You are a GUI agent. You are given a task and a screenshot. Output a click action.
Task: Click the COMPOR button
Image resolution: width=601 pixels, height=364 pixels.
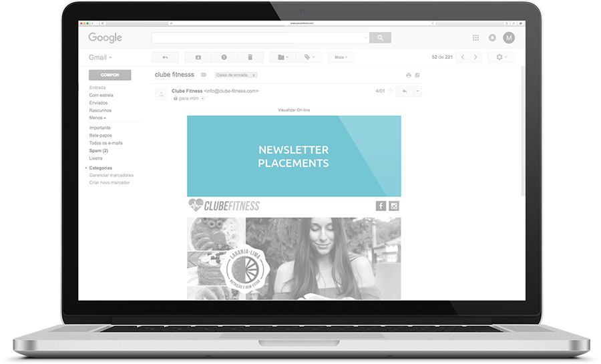click(110, 75)
